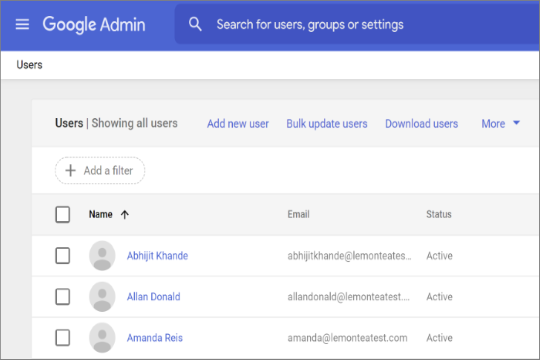Click Download users
The image size is (540, 360).
tap(422, 124)
